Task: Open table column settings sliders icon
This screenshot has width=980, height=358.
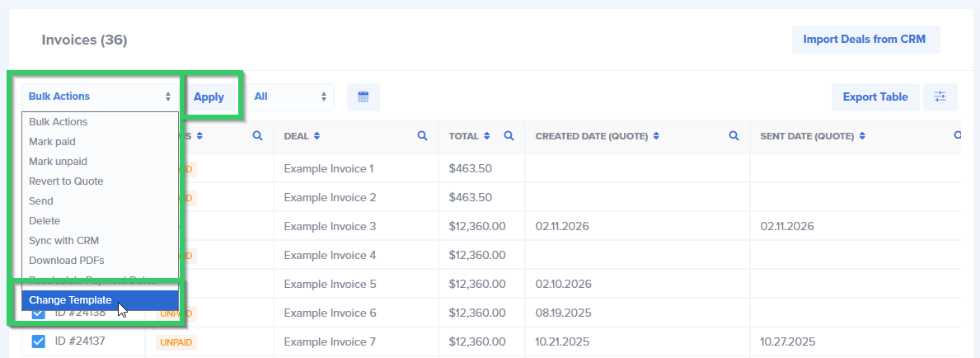Action: [940, 97]
